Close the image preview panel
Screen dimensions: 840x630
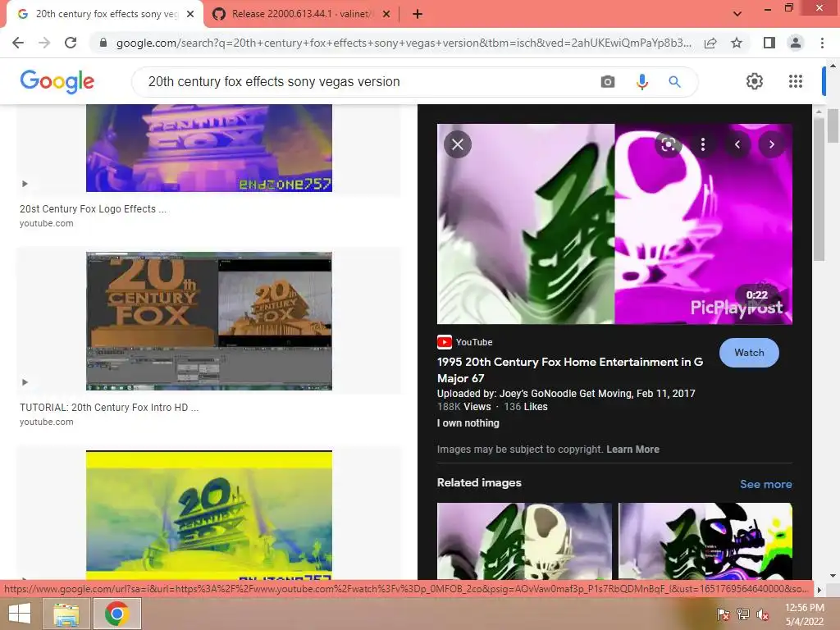458,144
